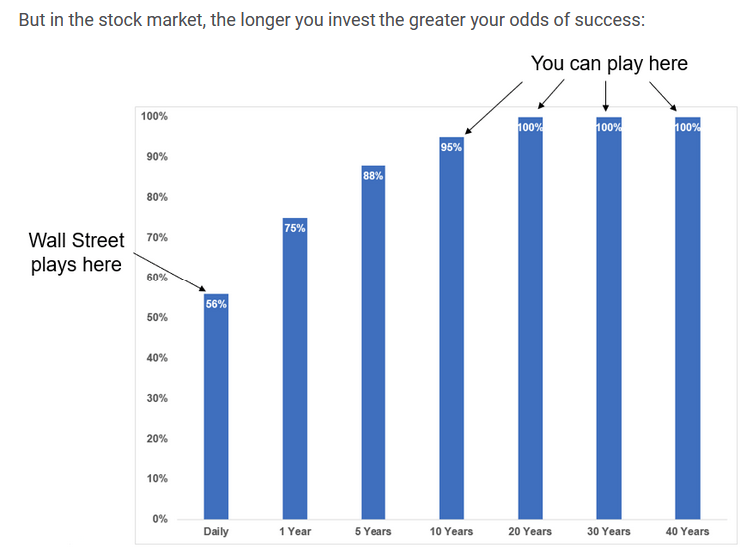The image size is (752, 560).
Task: Click the "Daily" x-axis category label
Action: [x=216, y=531]
